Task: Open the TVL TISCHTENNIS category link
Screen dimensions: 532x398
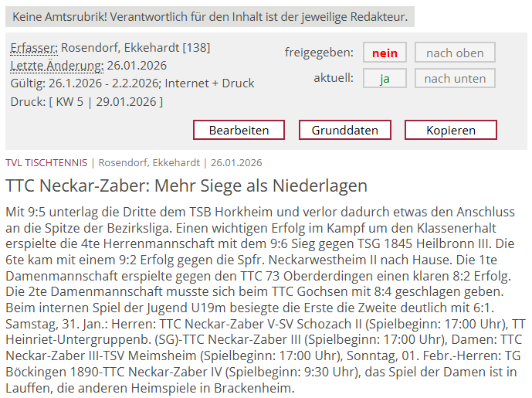Action: (46, 162)
